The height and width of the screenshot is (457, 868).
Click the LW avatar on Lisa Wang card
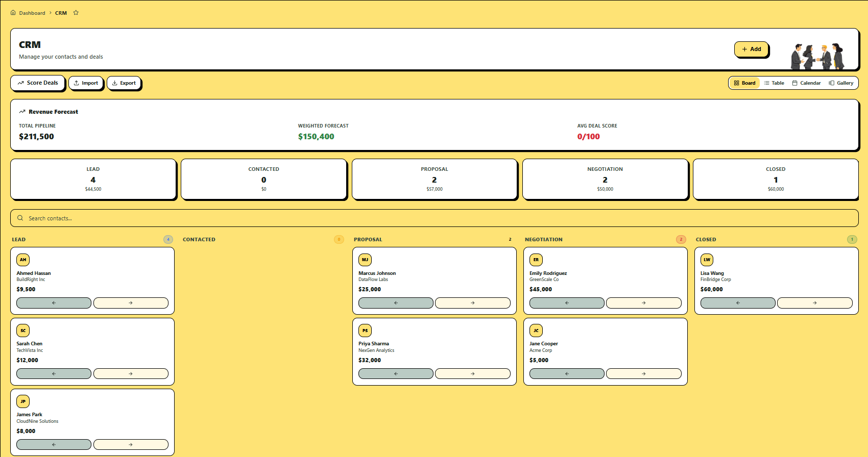pos(707,260)
